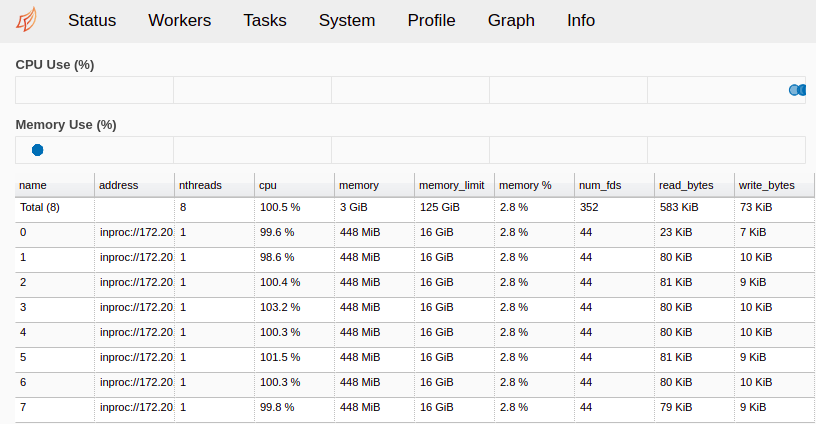Open the Status tab
816x424 pixels.
coord(92,20)
